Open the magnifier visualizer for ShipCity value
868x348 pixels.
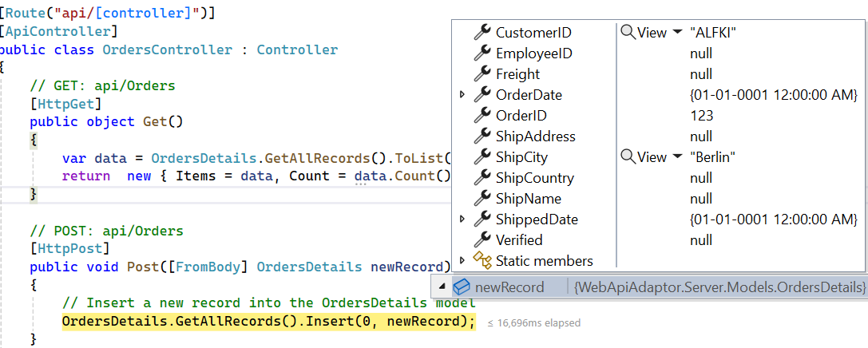click(628, 157)
